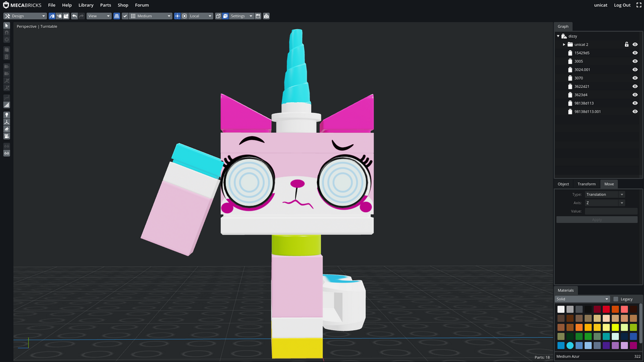Screen dimensions: 644x362
Task: Click the solid shaded cube display icon
Action: [x=225, y=16]
